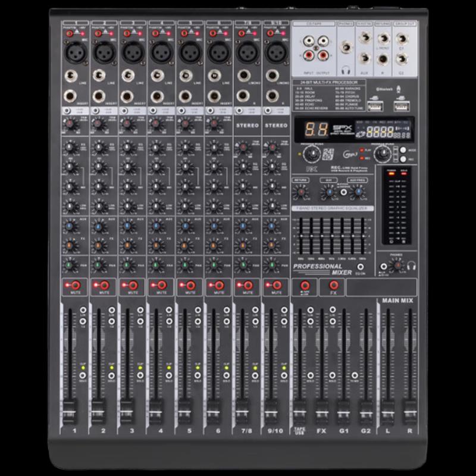Click the 1kHz graphic equalizer slider
The width and height of the screenshot is (476, 476).
(x=332, y=236)
